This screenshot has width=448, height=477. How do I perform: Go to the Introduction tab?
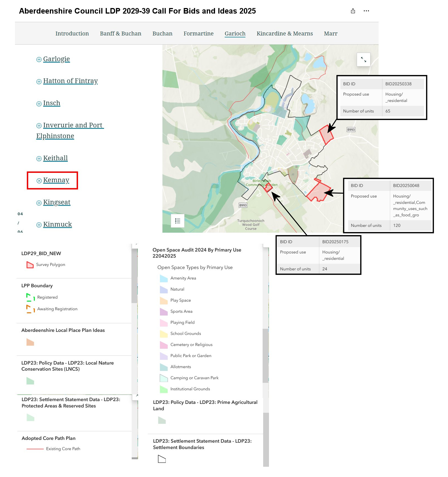(72, 34)
